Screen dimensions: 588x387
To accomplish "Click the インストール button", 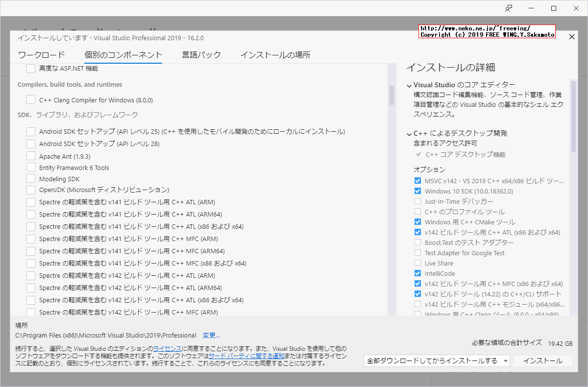I will coord(543,361).
